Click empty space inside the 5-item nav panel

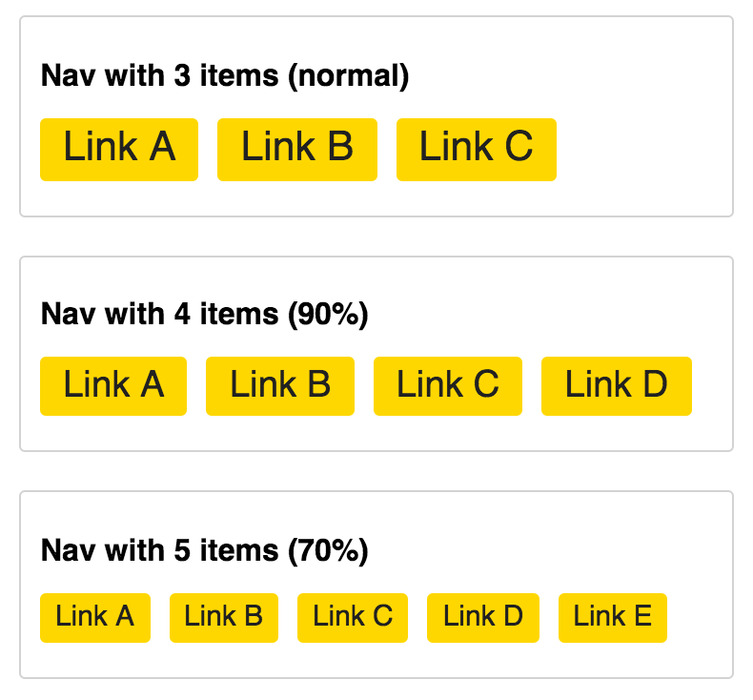pos(572,544)
